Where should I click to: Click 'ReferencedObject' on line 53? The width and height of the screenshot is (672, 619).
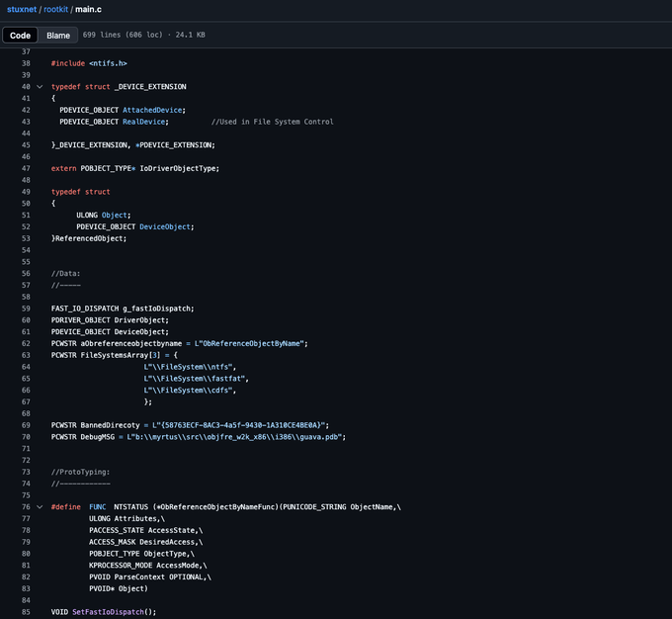click(89, 238)
